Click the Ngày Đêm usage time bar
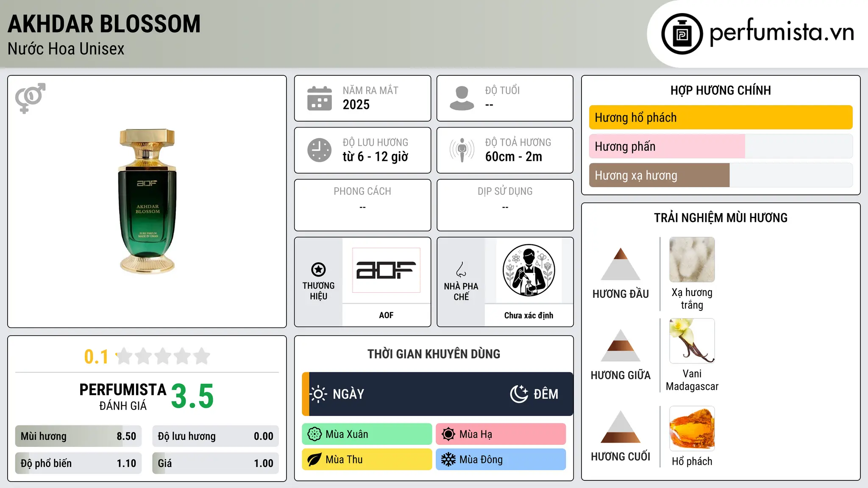The width and height of the screenshot is (868, 488). coord(438,394)
